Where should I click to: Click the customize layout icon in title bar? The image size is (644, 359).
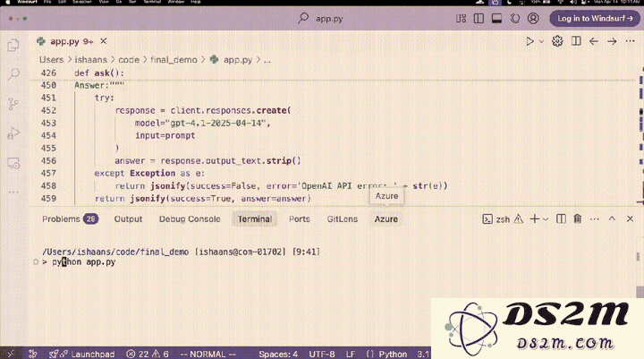coord(461,19)
